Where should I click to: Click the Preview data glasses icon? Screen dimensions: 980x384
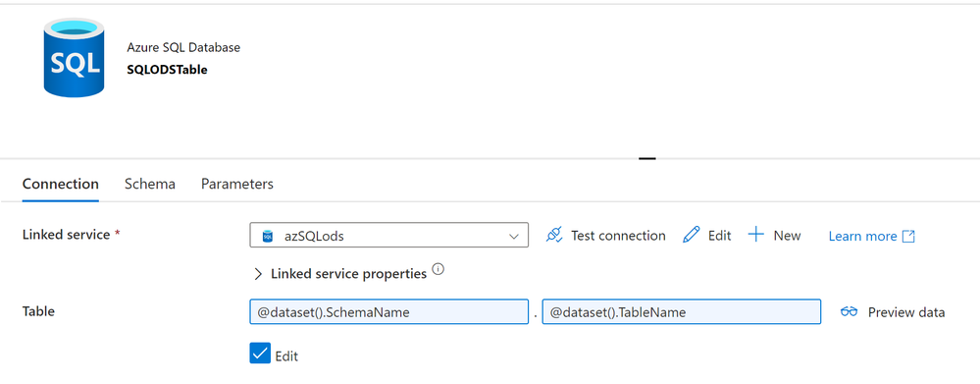849,311
